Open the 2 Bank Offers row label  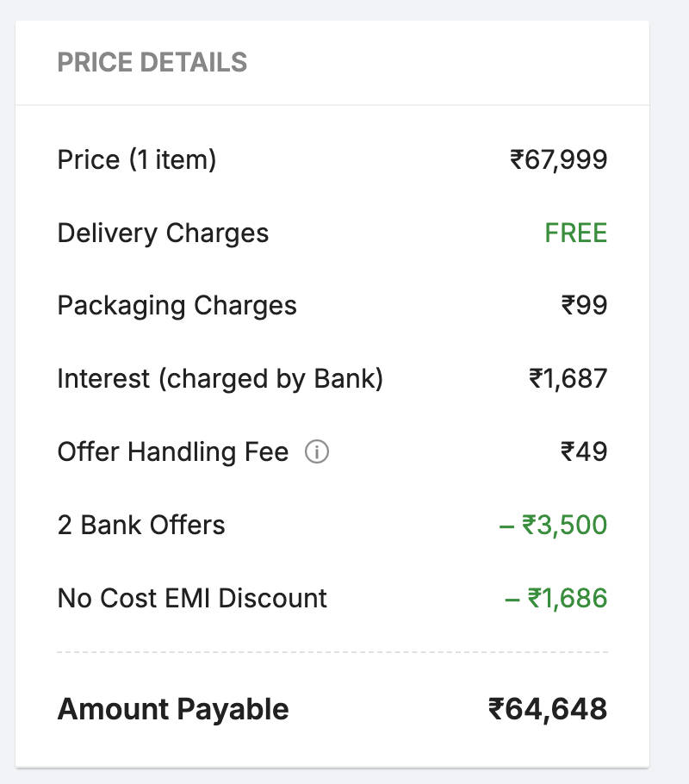[141, 526]
